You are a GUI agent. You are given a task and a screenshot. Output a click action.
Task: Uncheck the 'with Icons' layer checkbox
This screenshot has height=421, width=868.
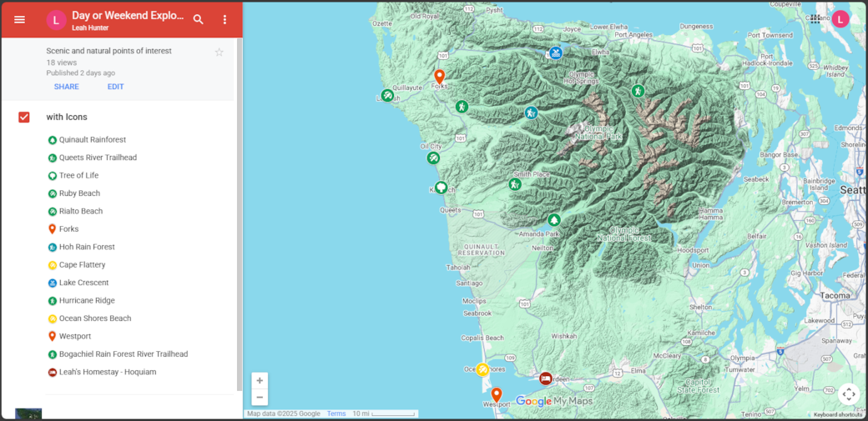[x=24, y=118]
